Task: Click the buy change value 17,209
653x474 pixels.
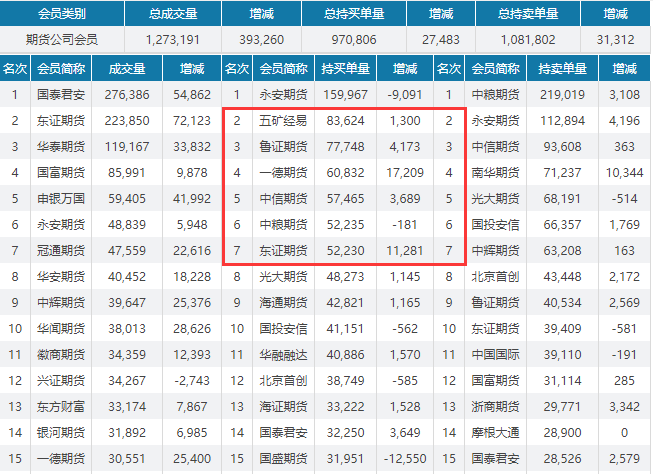Action: [405, 173]
